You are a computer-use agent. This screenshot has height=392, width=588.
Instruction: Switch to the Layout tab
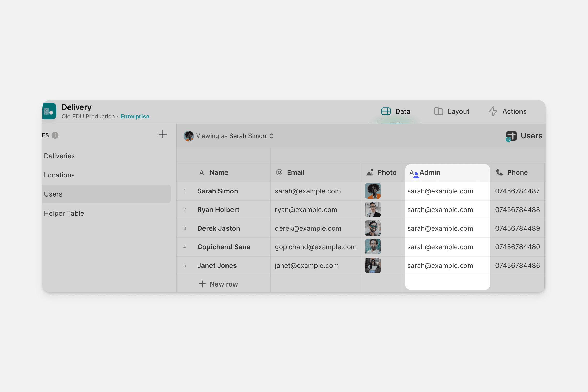[452, 111]
